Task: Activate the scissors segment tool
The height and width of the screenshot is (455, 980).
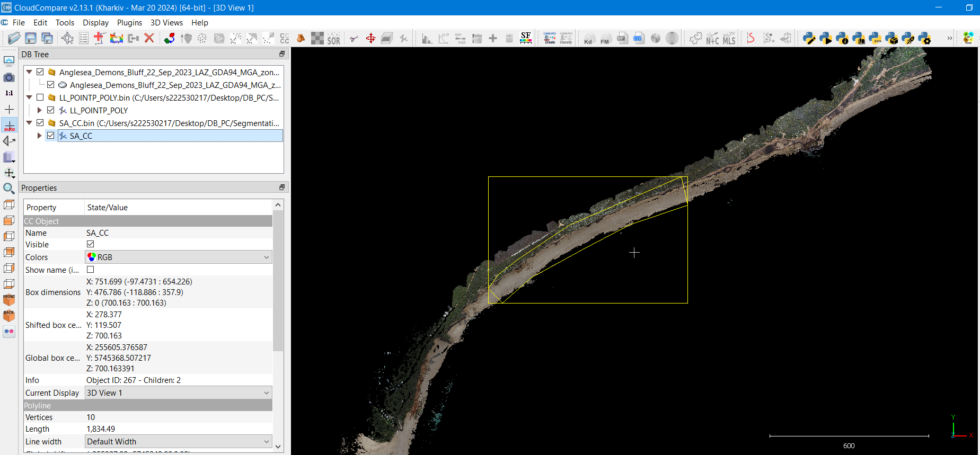Action: (x=354, y=38)
